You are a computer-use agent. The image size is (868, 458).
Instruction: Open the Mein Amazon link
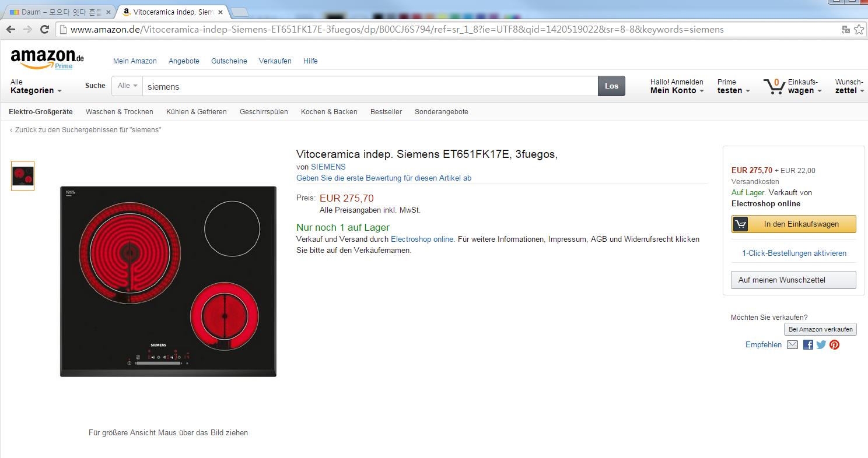[x=135, y=61]
